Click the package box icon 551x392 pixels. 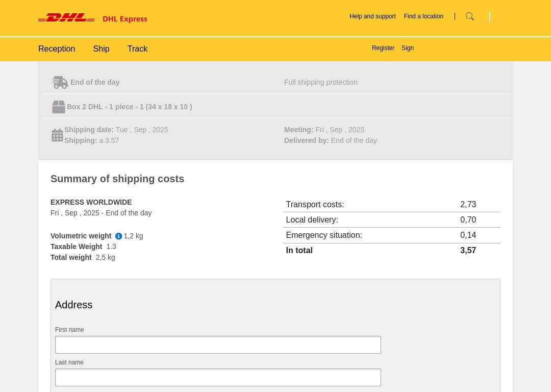tap(59, 107)
